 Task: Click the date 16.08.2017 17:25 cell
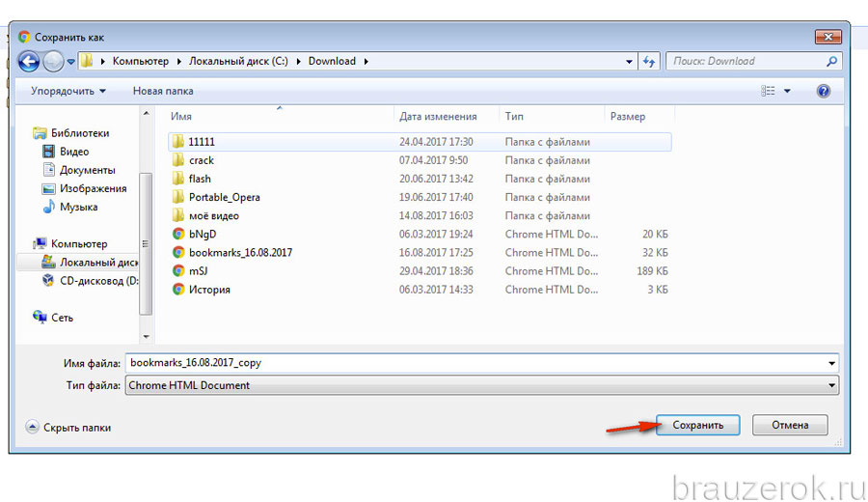click(436, 253)
